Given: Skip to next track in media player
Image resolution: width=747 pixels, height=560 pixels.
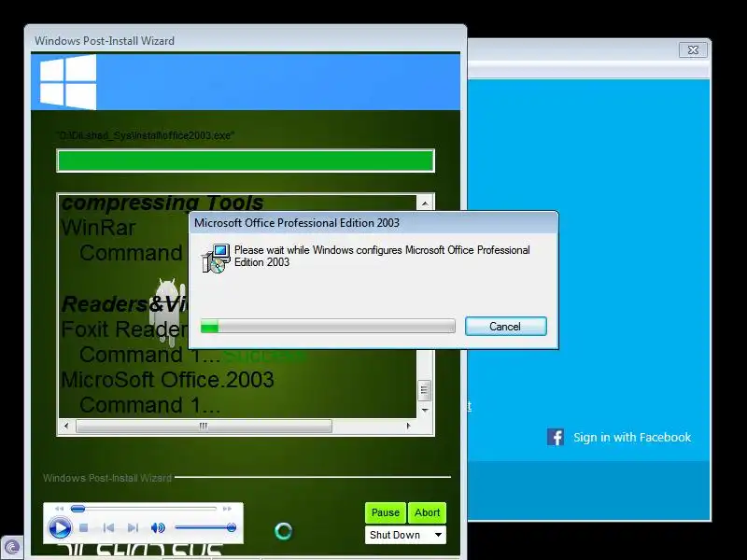Looking at the screenshot, I should click(x=133, y=527).
